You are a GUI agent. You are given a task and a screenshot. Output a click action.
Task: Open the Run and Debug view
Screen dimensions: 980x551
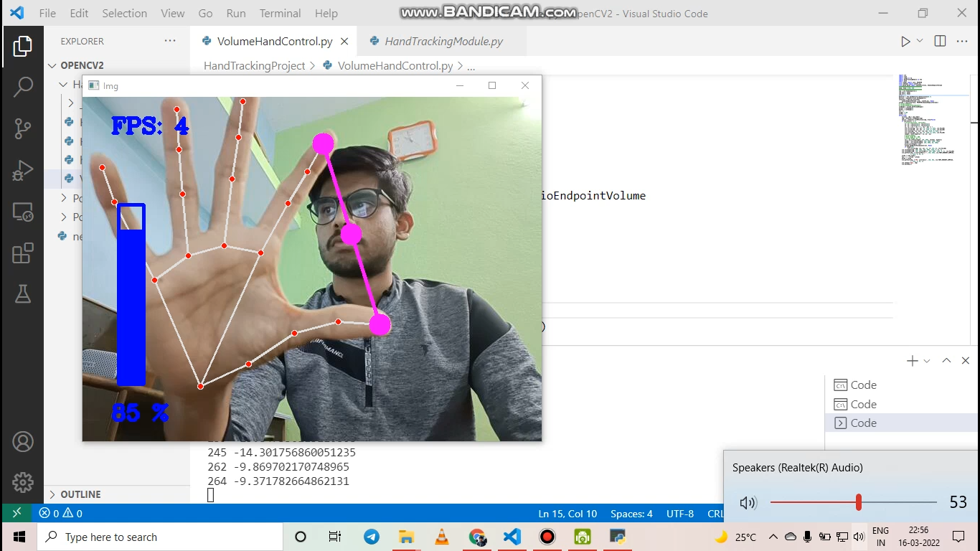tap(23, 170)
